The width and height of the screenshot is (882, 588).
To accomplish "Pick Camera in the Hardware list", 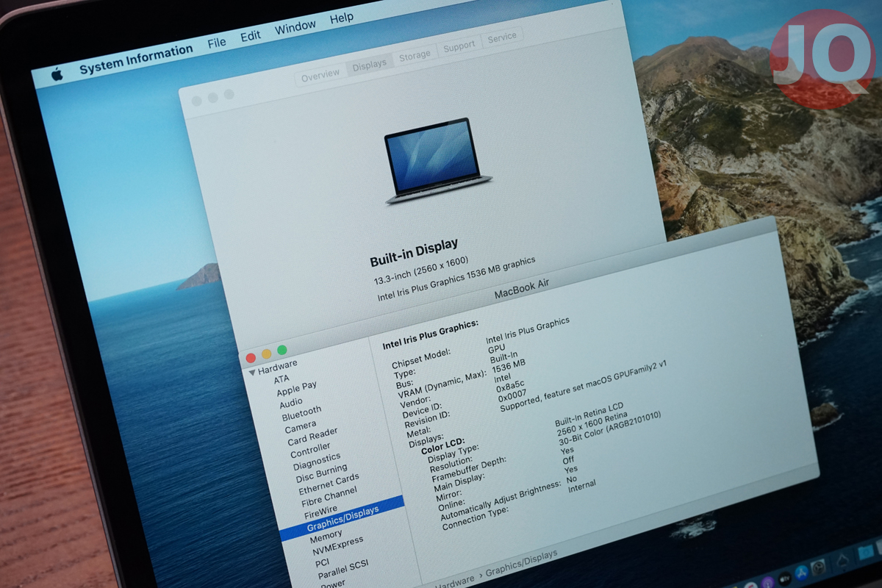I will click(x=300, y=428).
